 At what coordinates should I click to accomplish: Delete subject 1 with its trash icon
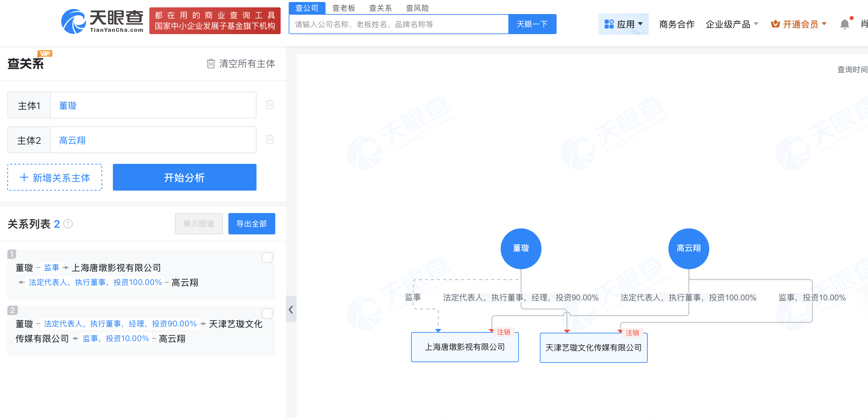coord(270,105)
